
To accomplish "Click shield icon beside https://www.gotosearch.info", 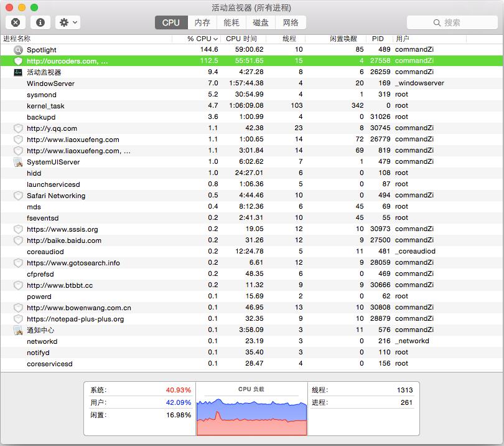I will tap(18, 263).
